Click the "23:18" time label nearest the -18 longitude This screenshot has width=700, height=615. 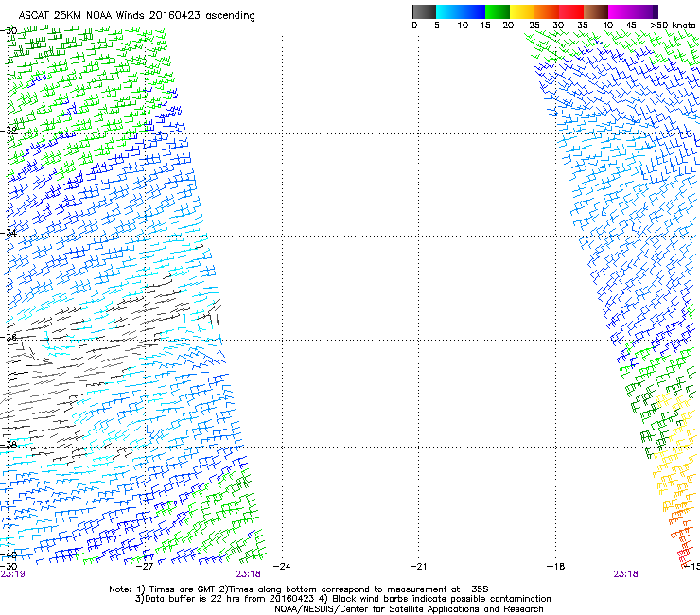625,574
